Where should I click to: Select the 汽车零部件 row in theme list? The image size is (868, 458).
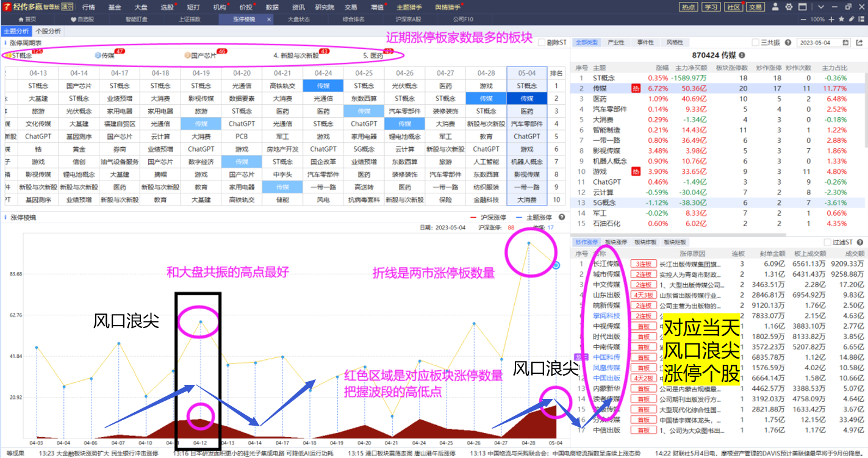coord(719,109)
